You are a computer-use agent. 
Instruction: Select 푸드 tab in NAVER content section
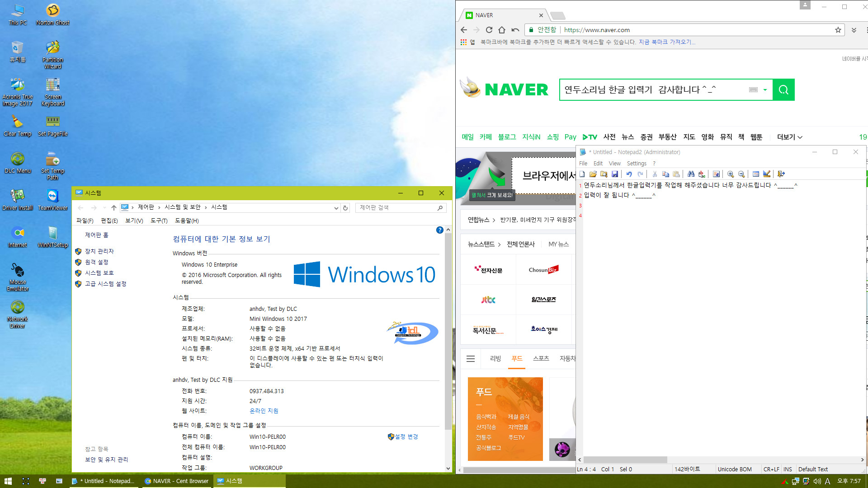tap(517, 358)
